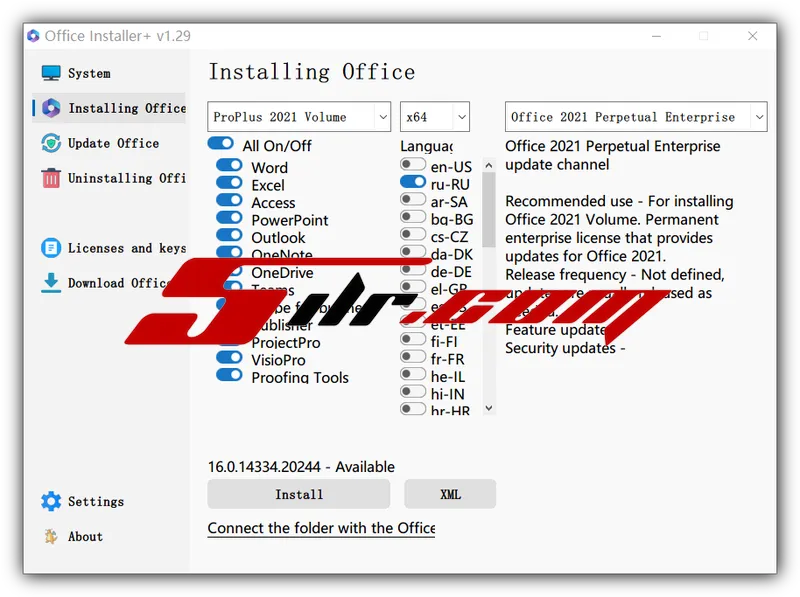
Task: Turn off the Excel switch
Action: pos(229,182)
